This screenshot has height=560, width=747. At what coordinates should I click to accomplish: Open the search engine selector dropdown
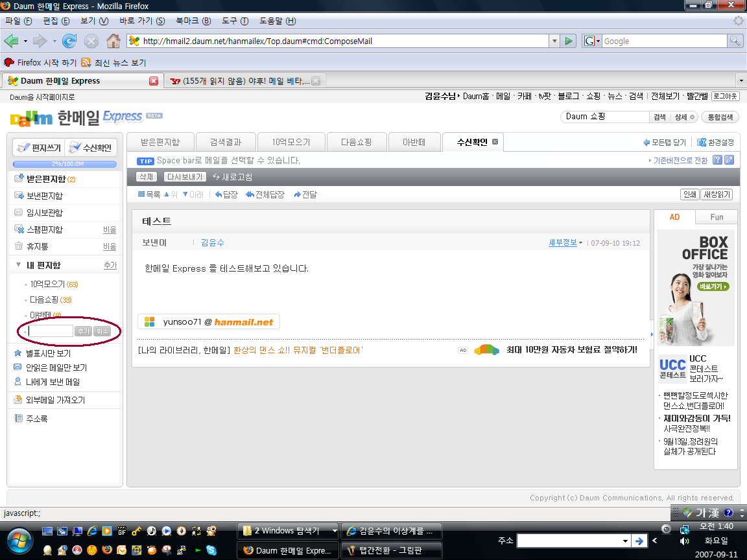(592, 41)
